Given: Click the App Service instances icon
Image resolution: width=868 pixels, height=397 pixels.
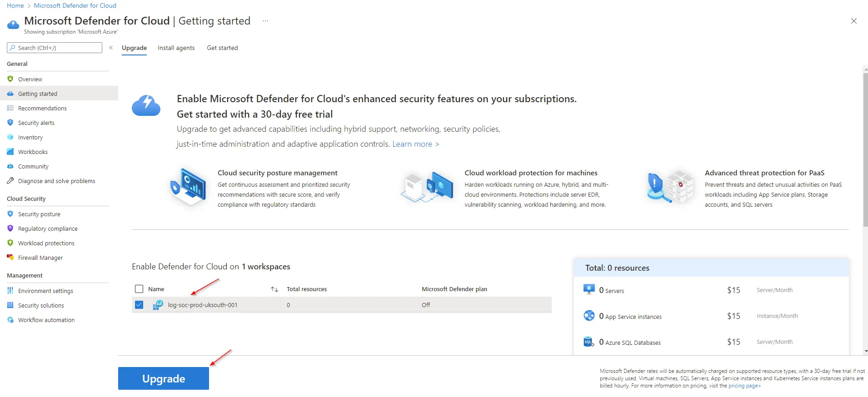Looking at the screenshot, I should click(x=589, y=315).
